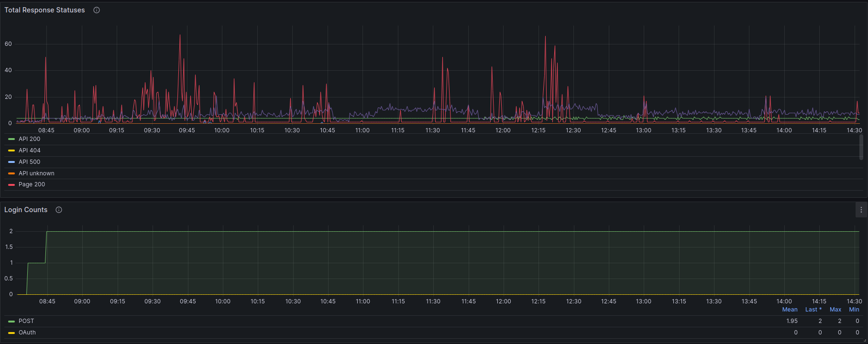Isolate Page 200 series in legend
This screenshot has height=344, width=868.
click(x=32, y=184)
